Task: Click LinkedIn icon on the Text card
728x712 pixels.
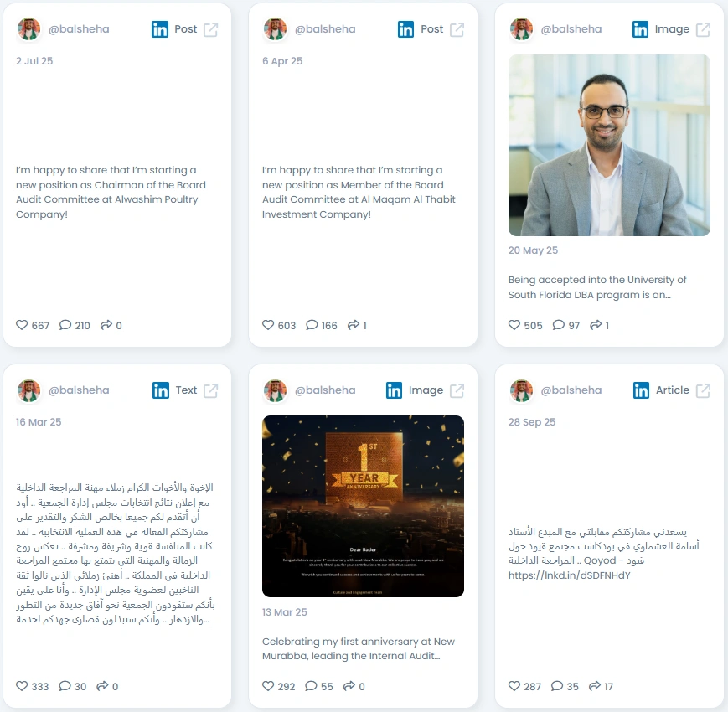Action: [x=161, y=390]
